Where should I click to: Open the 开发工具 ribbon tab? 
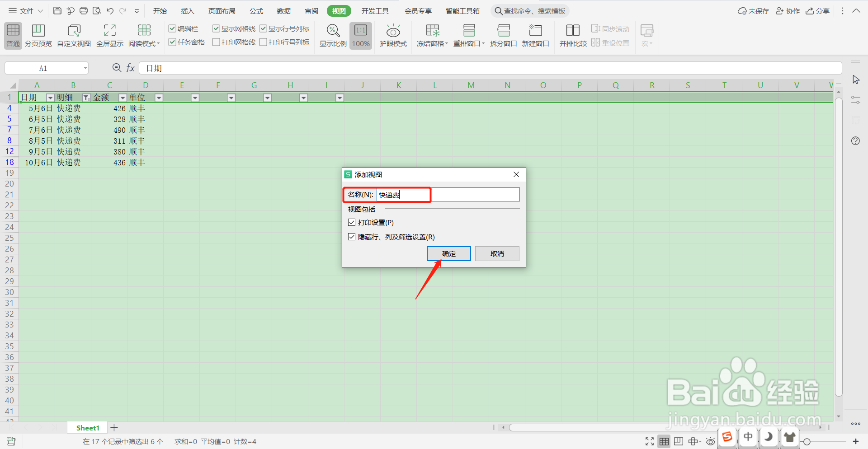[x=375, y=11]
